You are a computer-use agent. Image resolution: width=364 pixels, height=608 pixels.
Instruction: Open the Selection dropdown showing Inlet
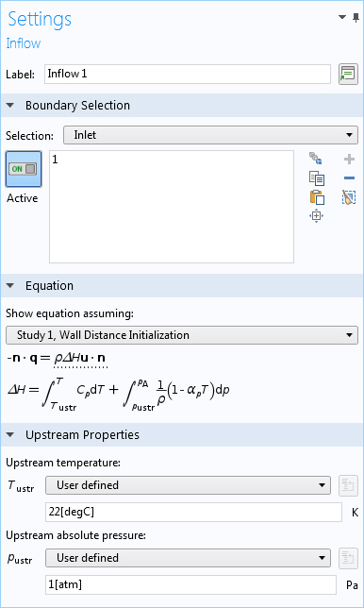pos(210,135)
